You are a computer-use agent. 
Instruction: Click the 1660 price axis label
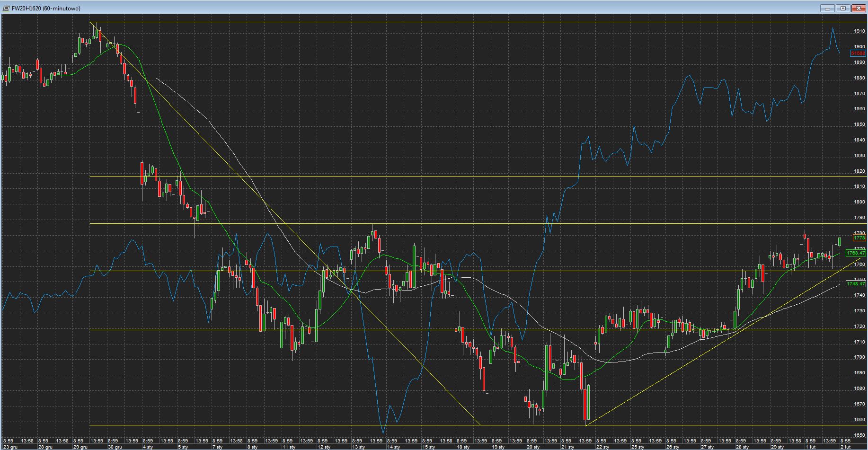[x=859, y=420]
